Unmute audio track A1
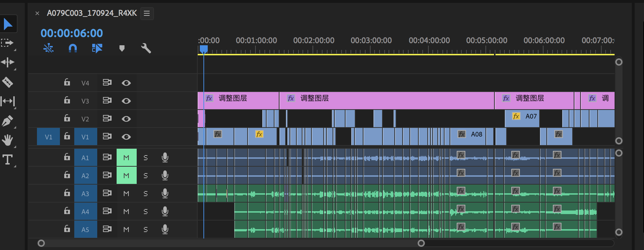The width and height of the screenshot is (644, 250). click(x=126, y=158)
